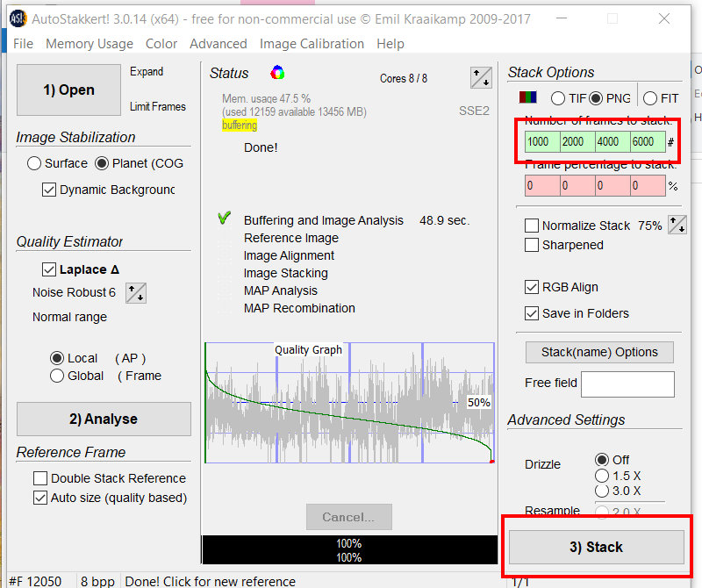702x588 pixels.
Task: Click the Limit Frames label
Action: tap(158, 106)
